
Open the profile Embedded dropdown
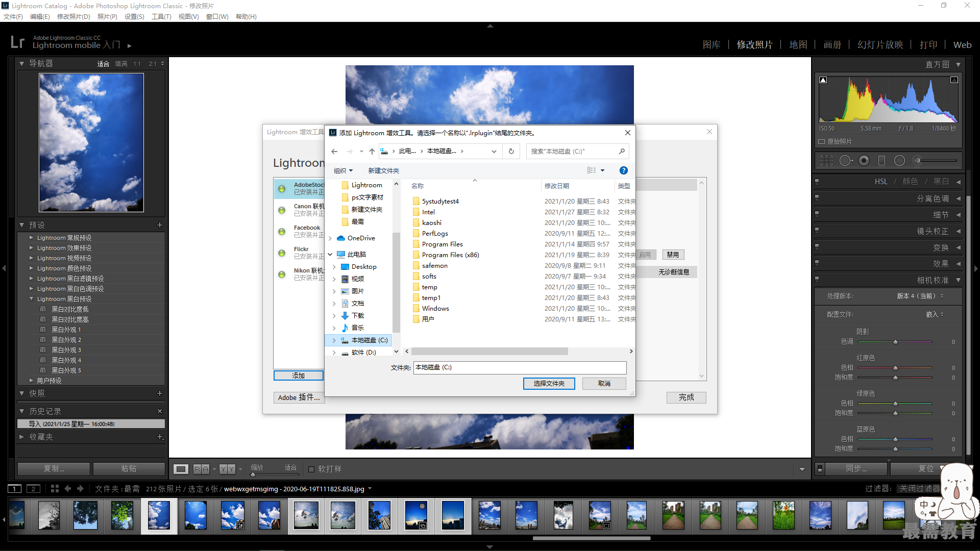935,314
